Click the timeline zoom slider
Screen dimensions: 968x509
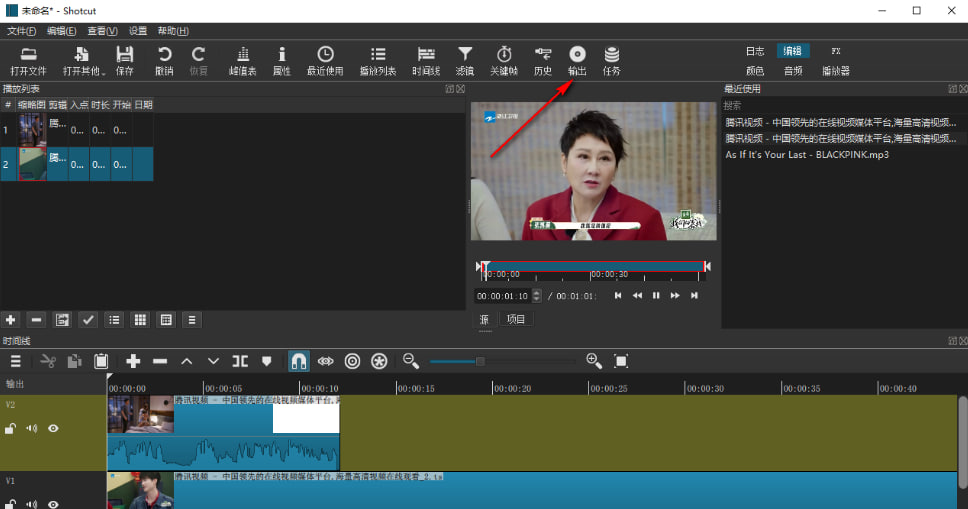[480, 361]
